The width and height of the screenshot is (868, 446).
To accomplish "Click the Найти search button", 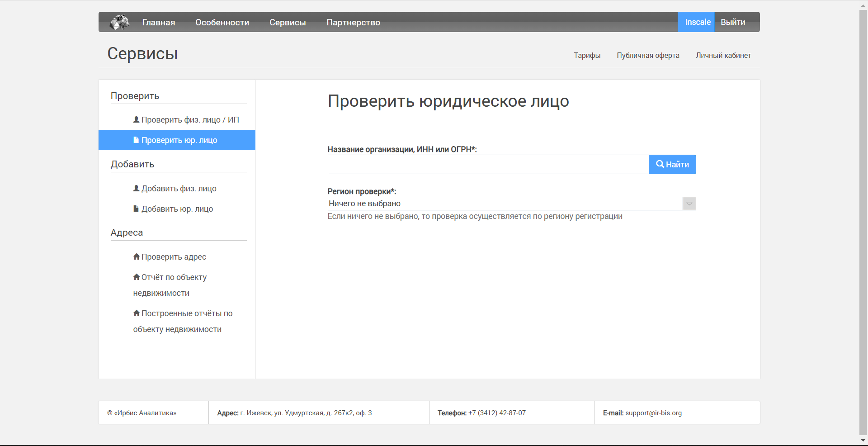I will (x=672, y=164).
